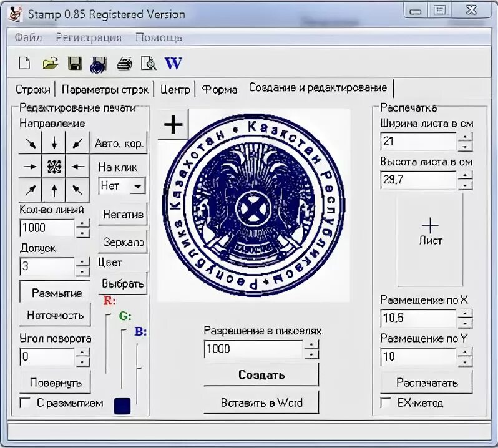Click the B blue color slider
The height and width of the screenshot is (448, 498).
[x=137, y=373]
